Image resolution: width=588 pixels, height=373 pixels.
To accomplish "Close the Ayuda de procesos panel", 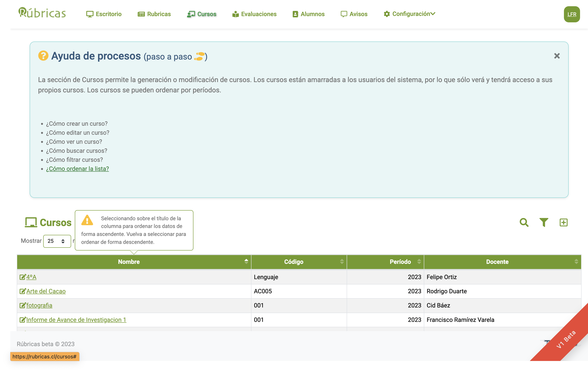I will (557, 56).
